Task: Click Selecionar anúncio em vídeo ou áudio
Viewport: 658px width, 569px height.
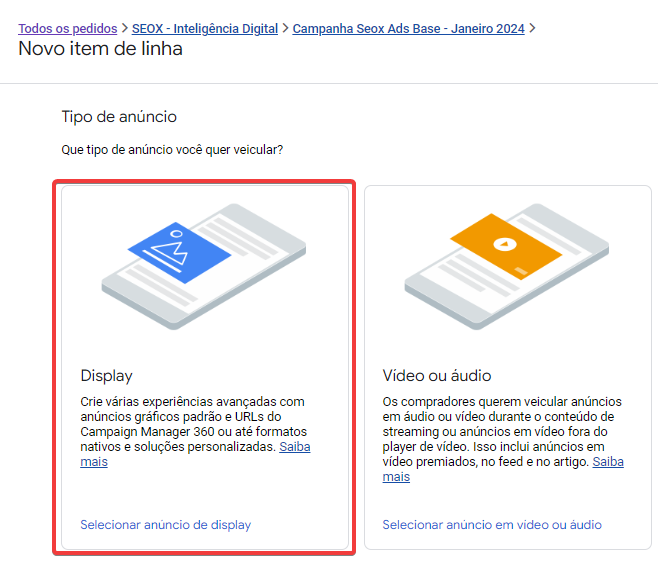Action: tap(492, 525)
